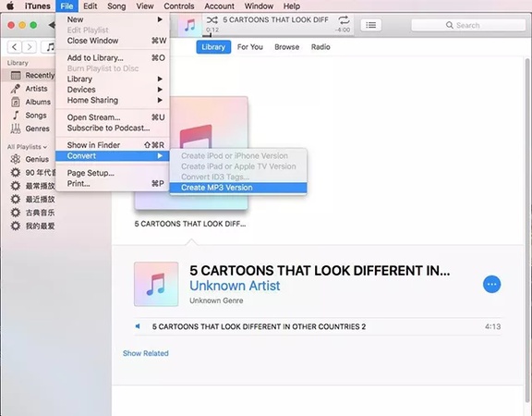Open the Edit menu
This screenshot has height=416, width=532.
(x=91, y=6)
